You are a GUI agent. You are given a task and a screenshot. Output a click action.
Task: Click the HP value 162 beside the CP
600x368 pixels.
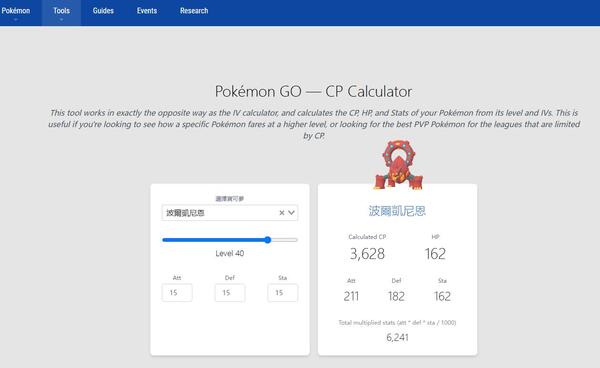435,254
